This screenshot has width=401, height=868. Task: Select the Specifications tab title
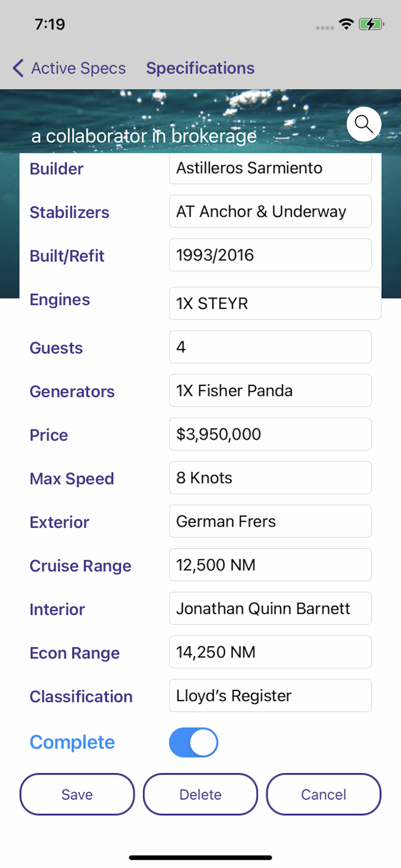(200, 68)
